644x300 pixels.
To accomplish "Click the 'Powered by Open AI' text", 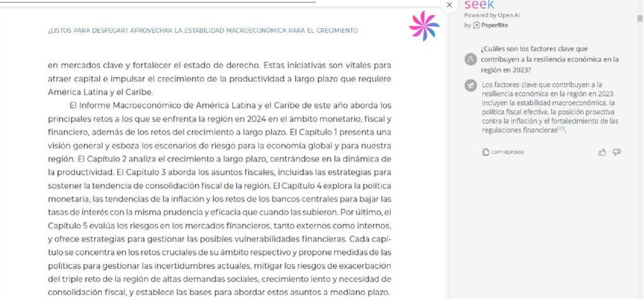I will coord(492,15).
